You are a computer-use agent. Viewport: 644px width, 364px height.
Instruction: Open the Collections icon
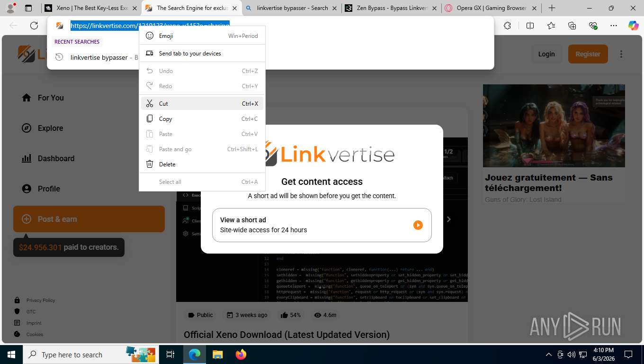pos(572,26)
